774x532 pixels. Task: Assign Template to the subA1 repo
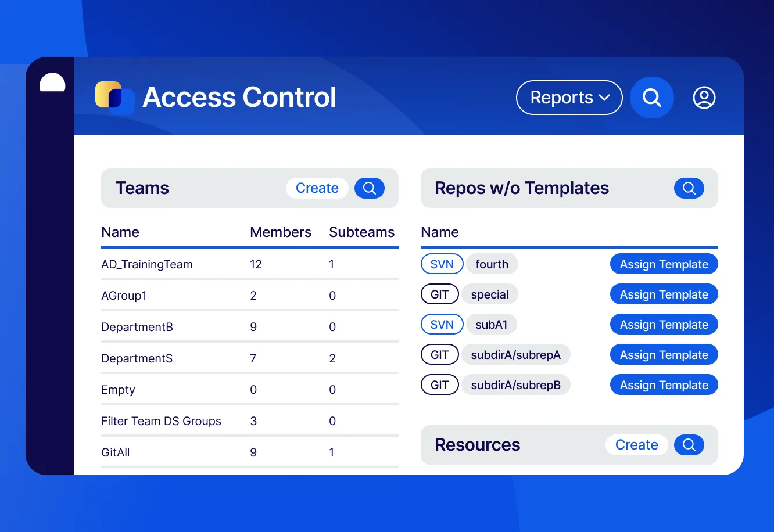point(664,325)
